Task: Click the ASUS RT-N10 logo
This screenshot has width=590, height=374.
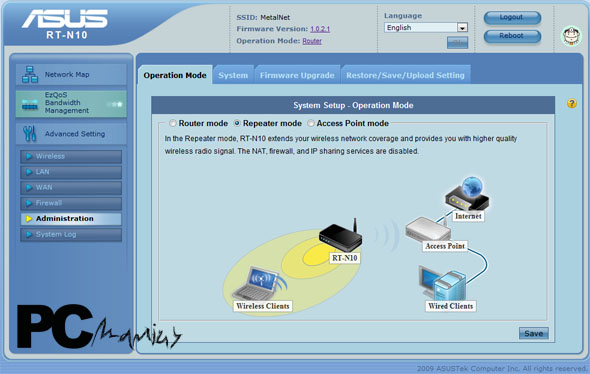Action: pyautogui.click(x=65, y=24)
